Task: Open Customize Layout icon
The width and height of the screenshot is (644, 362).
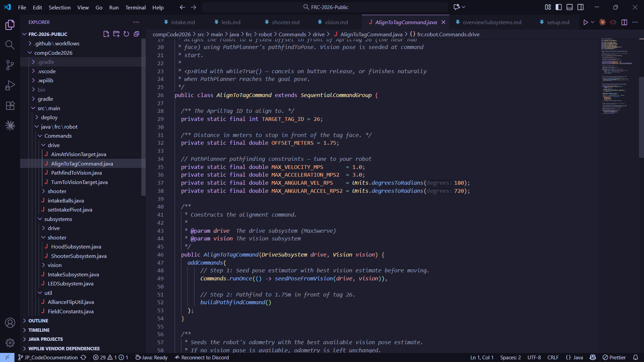Action: coord(548,7)
